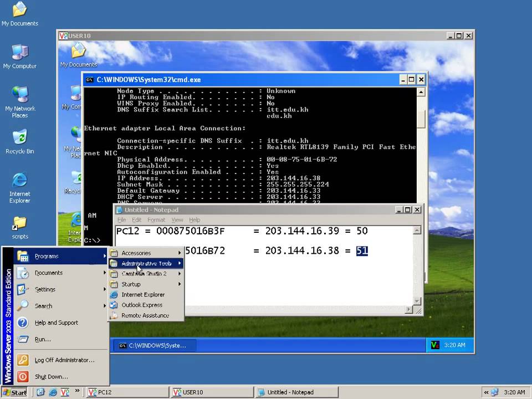Click the Search magnifier icon in Start menu
Image resolution: width=532 pixels, height=399 pixels.
pos(23,306)
